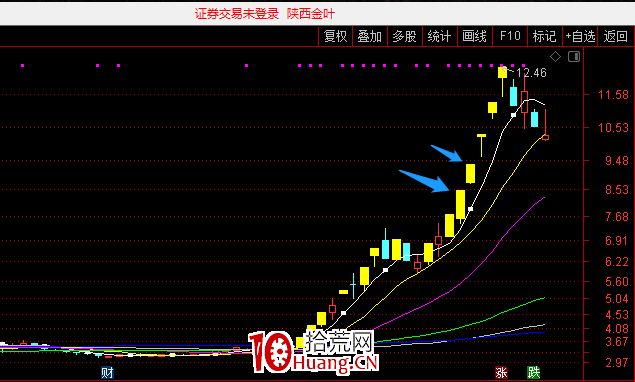Toggle the side panel icon at top right

click(574, 57)
